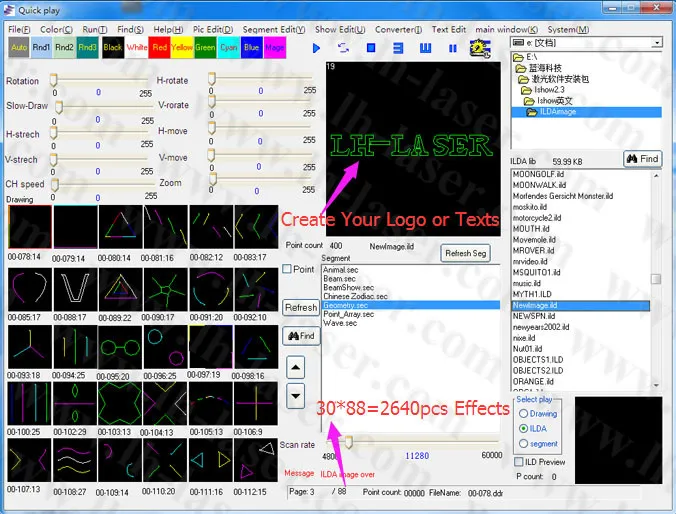Click the Refresh Seg button
This screenshot has height=514, width=676.
pyautogui.click(x=466, y=254)
